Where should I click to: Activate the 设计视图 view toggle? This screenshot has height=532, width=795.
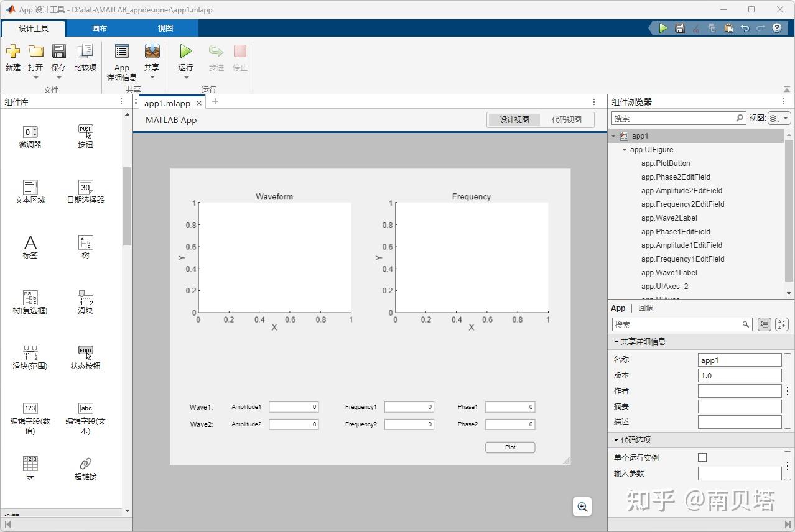(514, 120)
